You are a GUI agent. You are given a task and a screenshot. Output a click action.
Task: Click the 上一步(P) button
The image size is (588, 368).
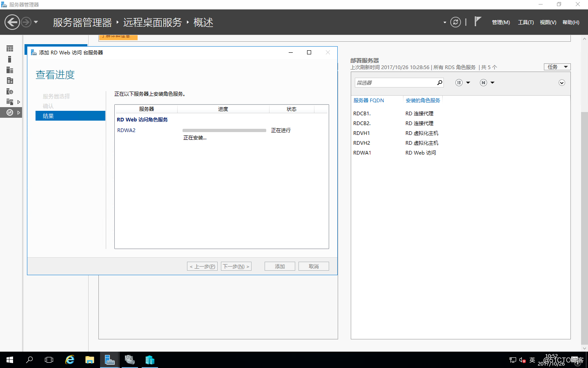(x=202, y=266)
